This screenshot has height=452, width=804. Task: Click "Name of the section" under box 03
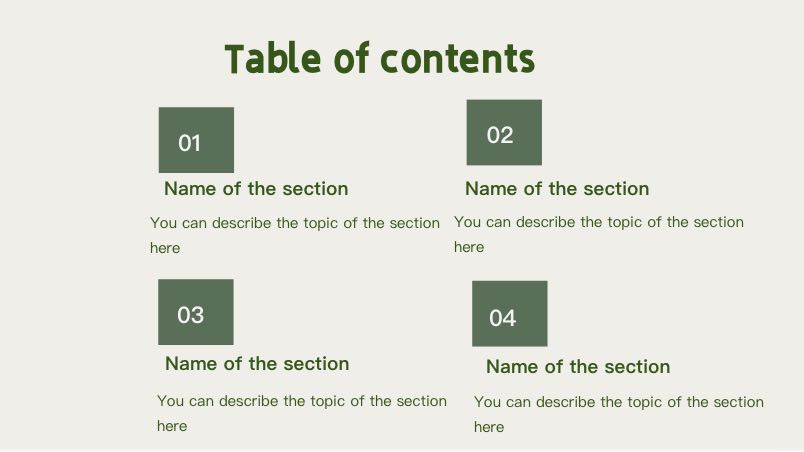pos(257,364)
